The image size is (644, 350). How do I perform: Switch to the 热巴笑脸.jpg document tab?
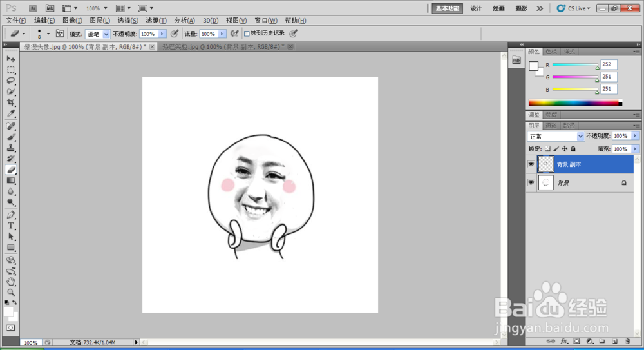[221, 47]
